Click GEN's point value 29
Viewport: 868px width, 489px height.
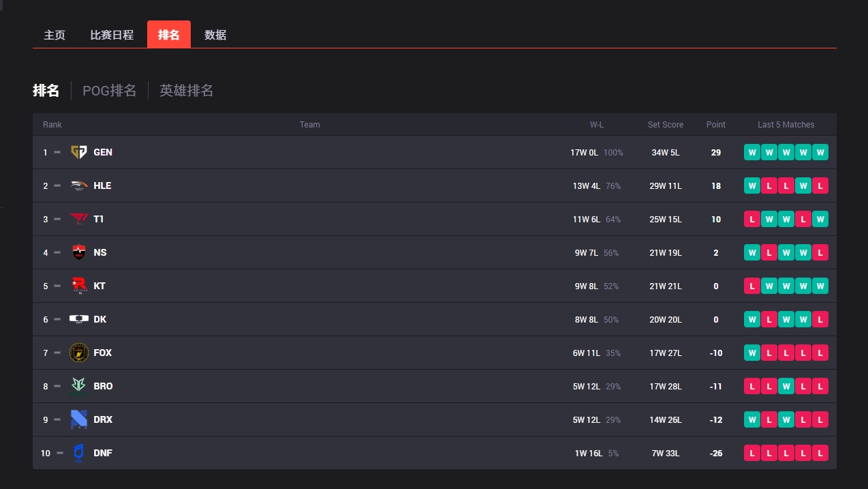tap(716, 153)
